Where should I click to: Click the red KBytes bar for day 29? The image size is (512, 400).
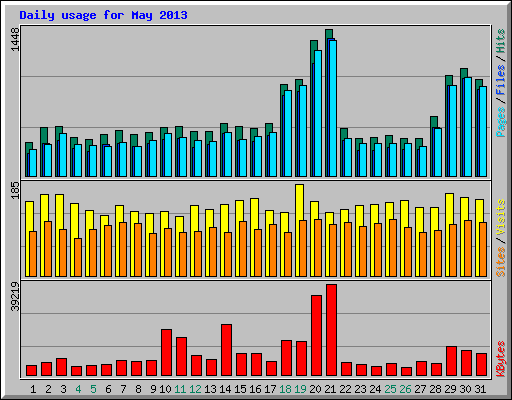tap(451, 361)
